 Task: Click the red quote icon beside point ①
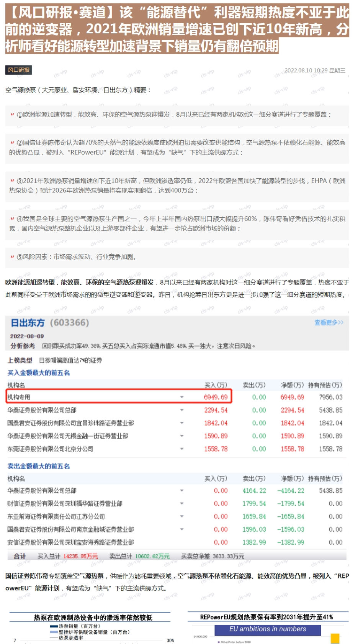click(12, 115)
